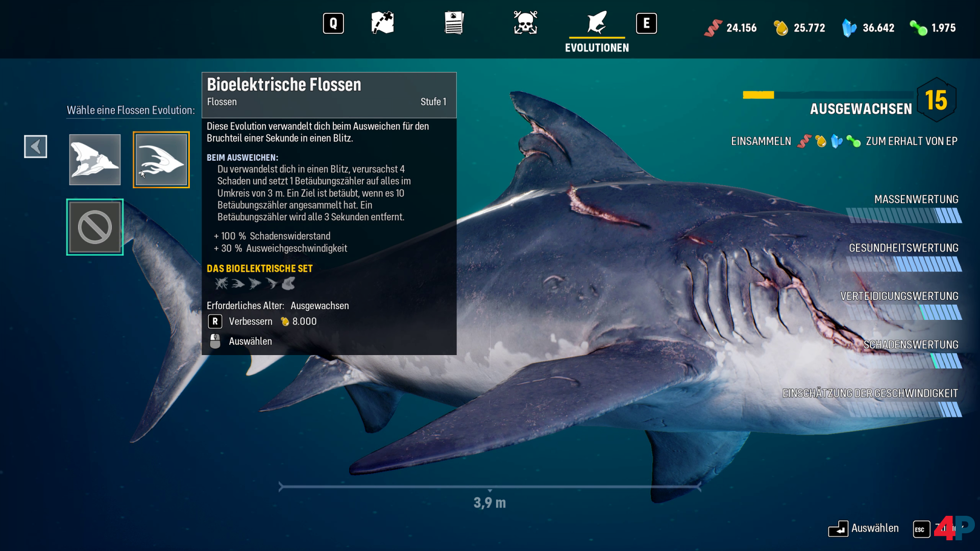Open the map screen icon
The width and height of the screenshot is (980, 551).
(382, 22)
